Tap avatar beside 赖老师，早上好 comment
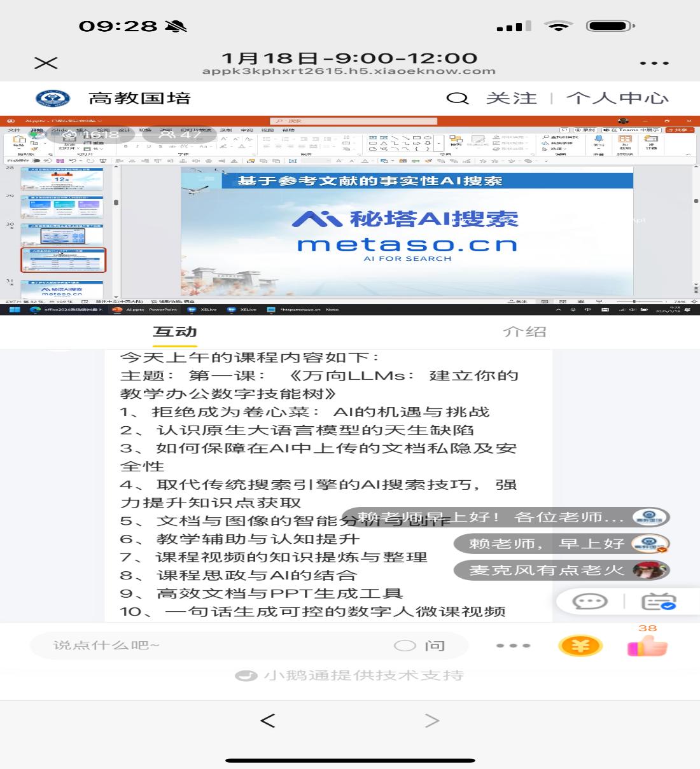 pos(650,544)
